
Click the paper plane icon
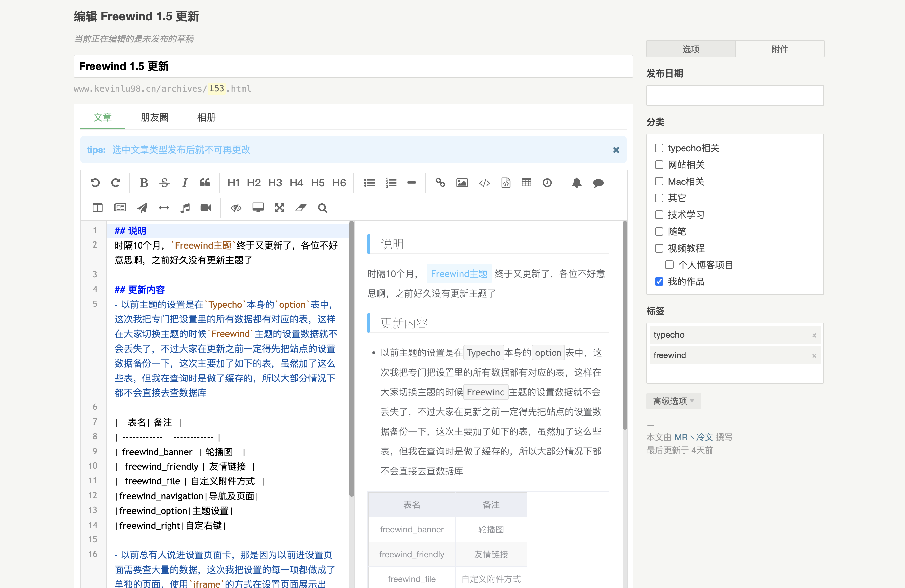[x=142, y=208]
